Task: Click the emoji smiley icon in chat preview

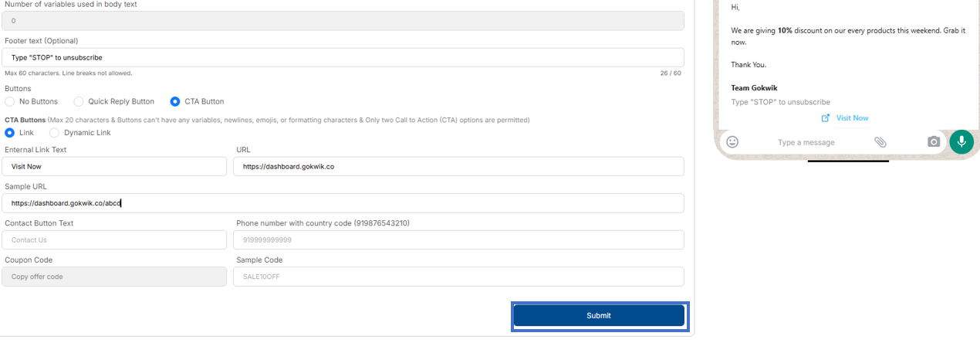Action: (x=732, y=142)
